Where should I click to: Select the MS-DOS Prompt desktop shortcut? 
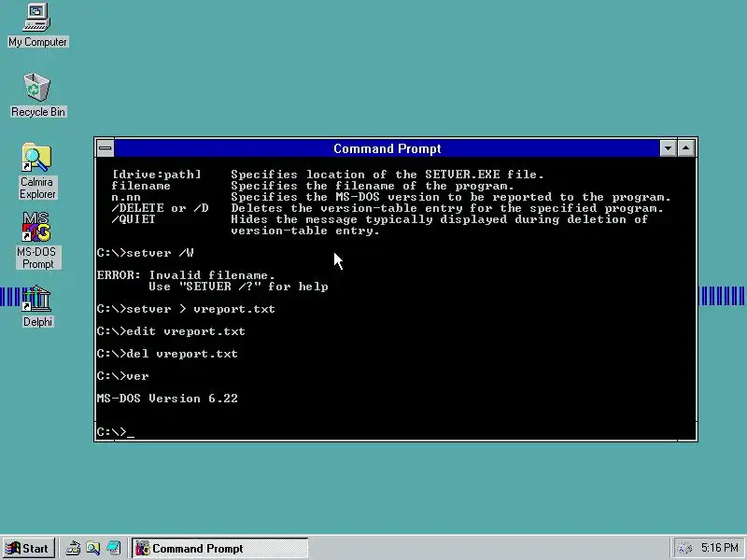(x=37, y=241)
